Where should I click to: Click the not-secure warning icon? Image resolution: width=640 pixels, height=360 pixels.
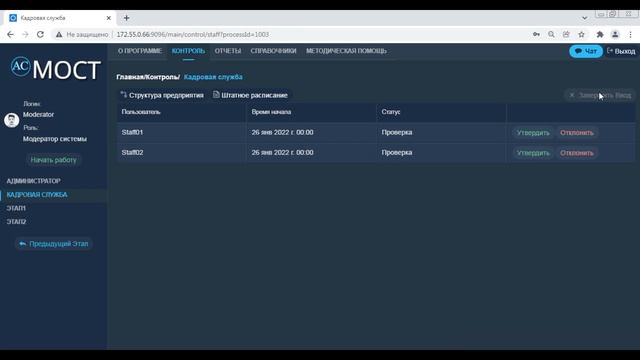coord(59,35)
